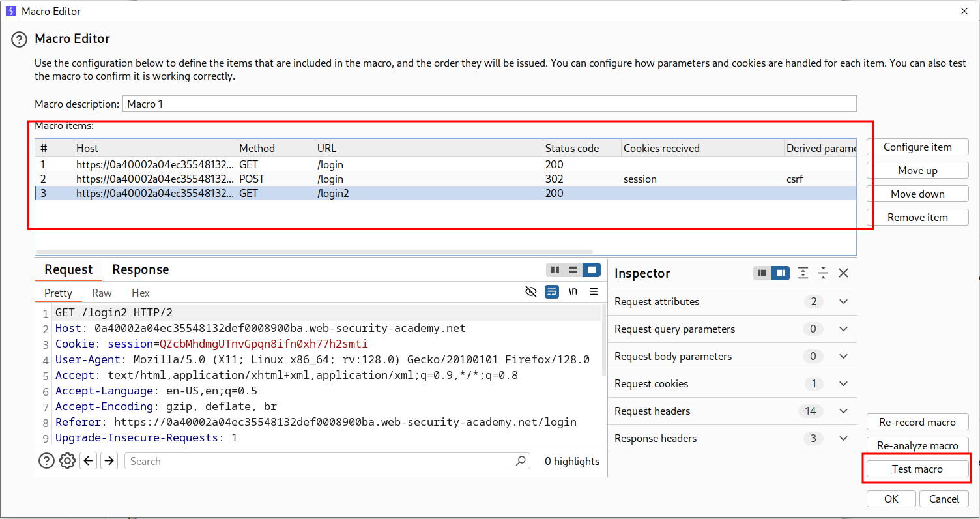Expand Request attributes section
The height and width of the screenshot is (519, 980).
(x=844, y=302)
